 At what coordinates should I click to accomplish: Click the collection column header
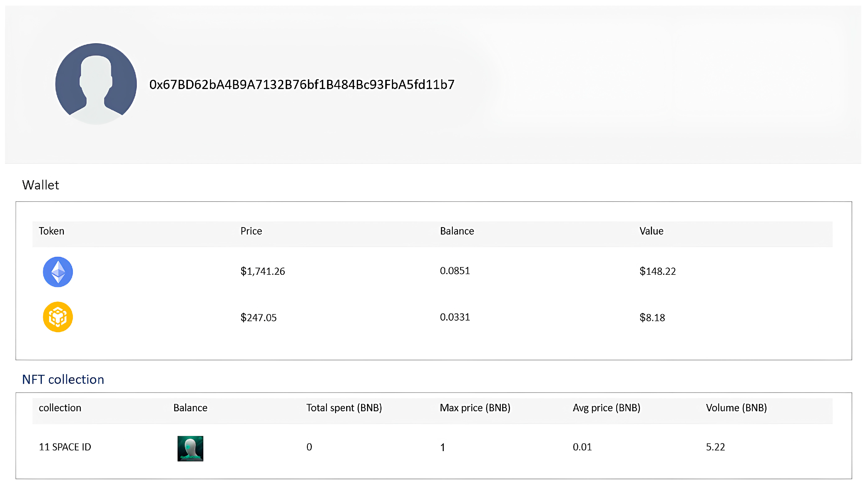coord(60,408)
